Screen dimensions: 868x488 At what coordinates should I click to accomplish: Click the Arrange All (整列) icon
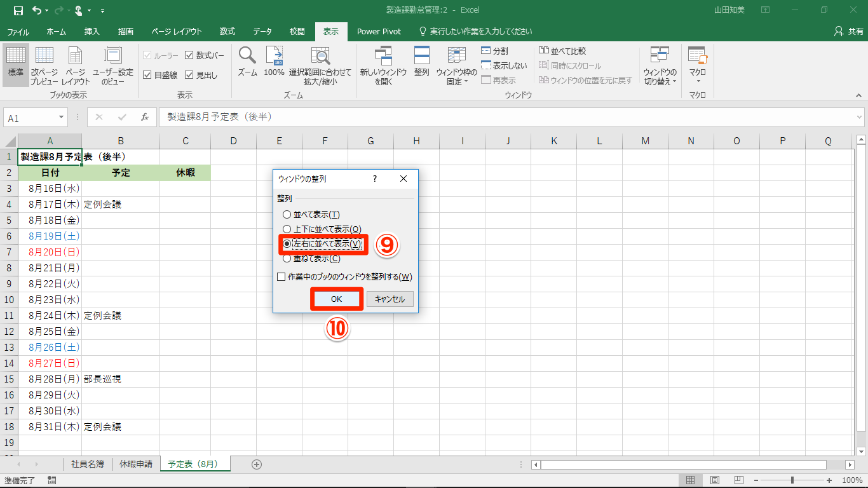pos(422,62)
